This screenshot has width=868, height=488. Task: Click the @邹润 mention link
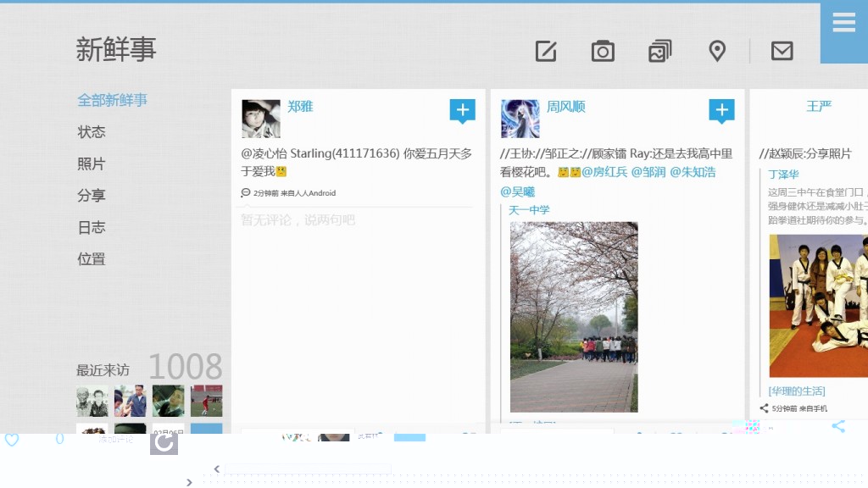648,172
